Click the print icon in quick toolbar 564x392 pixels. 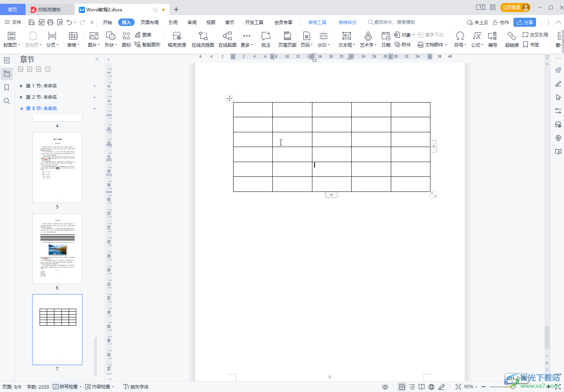[51, 22]
